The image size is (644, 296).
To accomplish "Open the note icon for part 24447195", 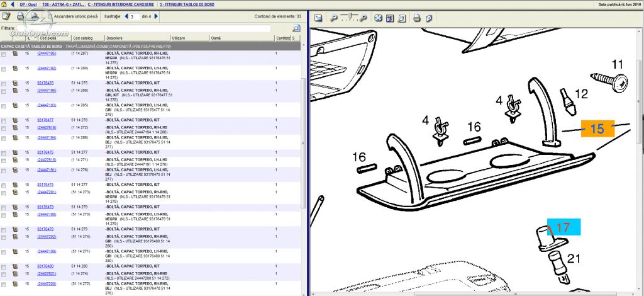I will pyautogui.click(x=15, y=54).
